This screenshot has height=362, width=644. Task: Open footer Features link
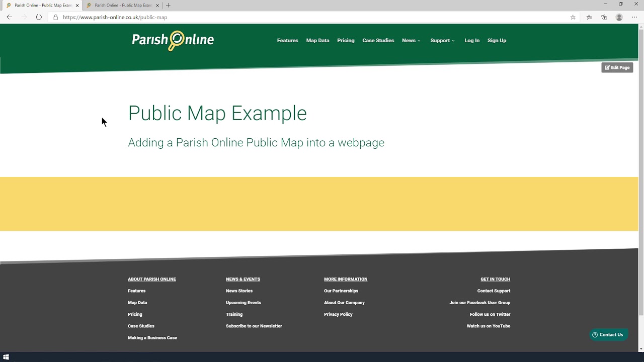[137, 291]
